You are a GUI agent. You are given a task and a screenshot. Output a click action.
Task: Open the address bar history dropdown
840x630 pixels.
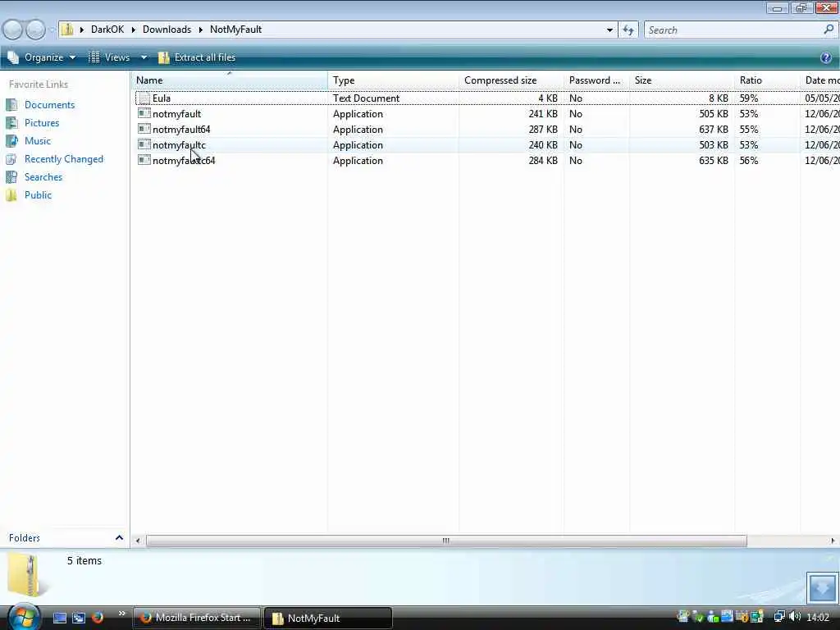click(x=609, y=30)
